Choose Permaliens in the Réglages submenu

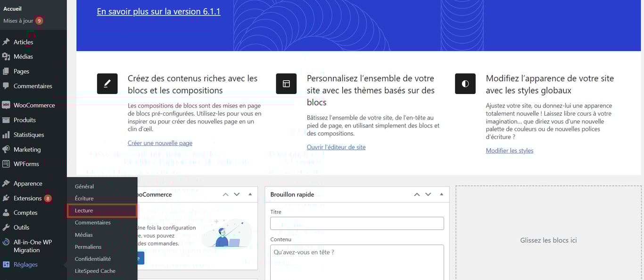pyautogui.click(x=88, y=246)
